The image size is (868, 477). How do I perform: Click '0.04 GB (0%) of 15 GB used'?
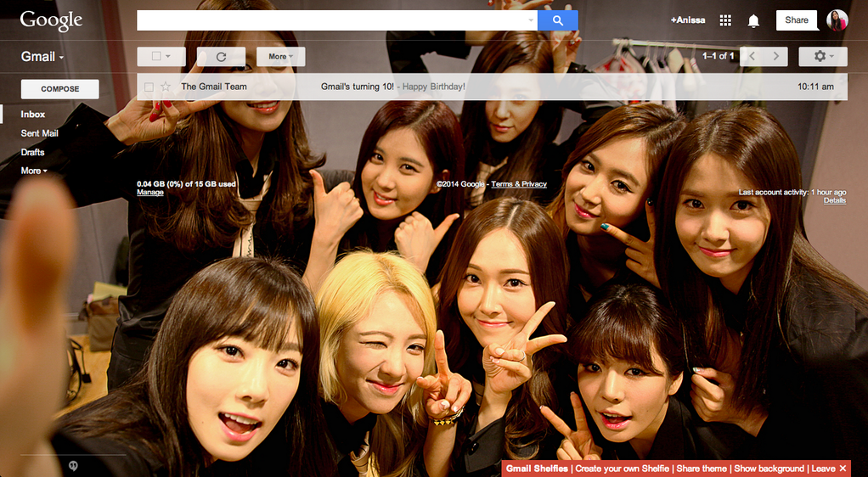[187, 184]
